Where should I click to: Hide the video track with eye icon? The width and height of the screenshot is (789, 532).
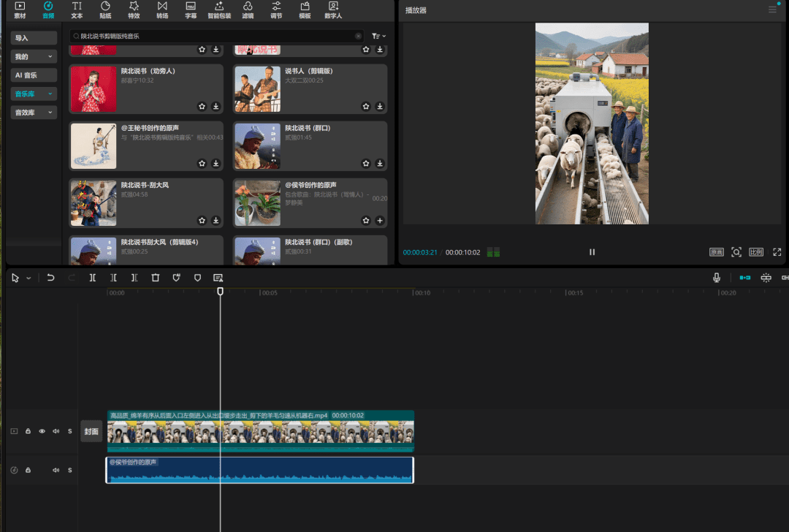pyautogui.click(x=42, y=431)
